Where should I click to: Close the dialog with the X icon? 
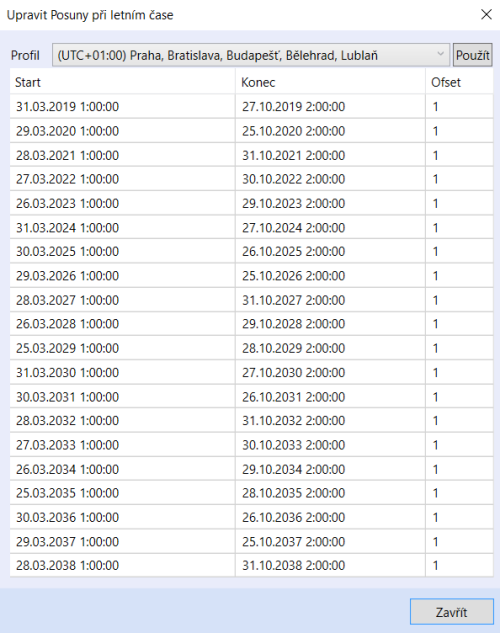point(486,15)
